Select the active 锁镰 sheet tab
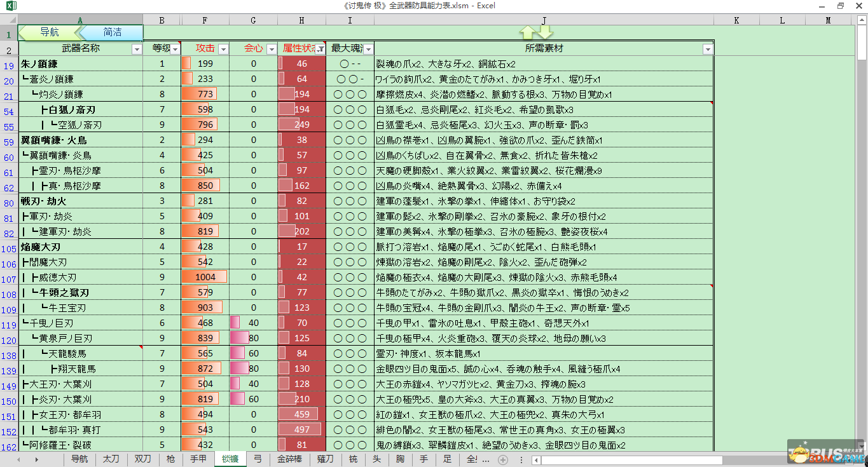 click(230, 459)
